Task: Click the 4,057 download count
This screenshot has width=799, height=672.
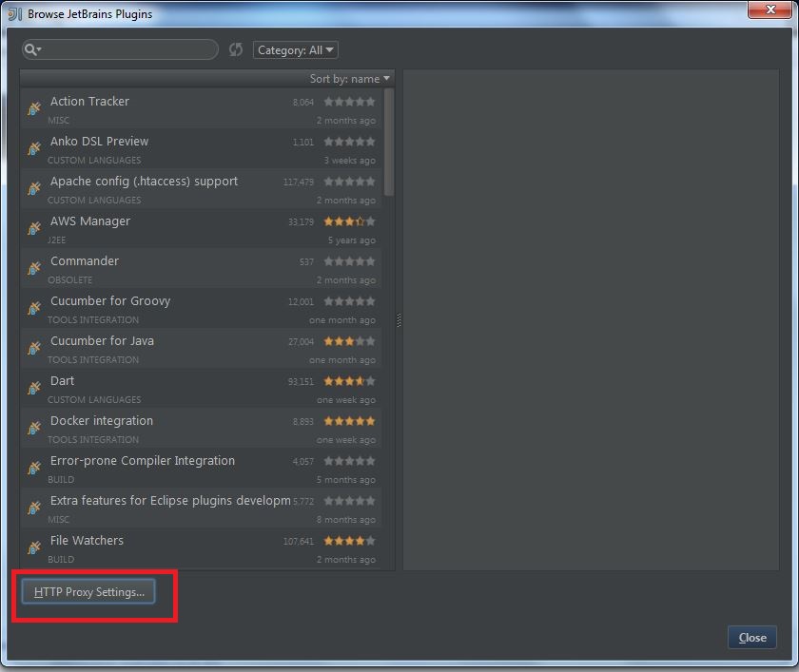Action: [303, 461]
